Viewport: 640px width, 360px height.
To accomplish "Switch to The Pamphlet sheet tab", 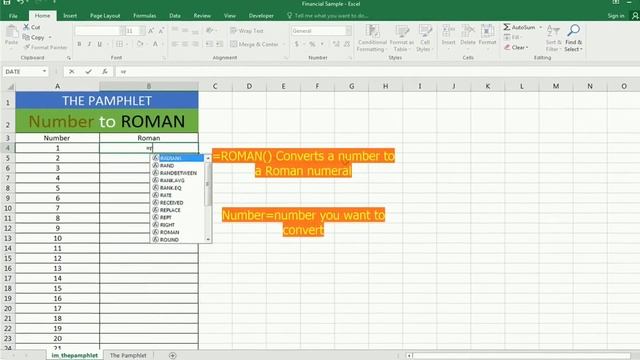I will (x=128, y=355).
